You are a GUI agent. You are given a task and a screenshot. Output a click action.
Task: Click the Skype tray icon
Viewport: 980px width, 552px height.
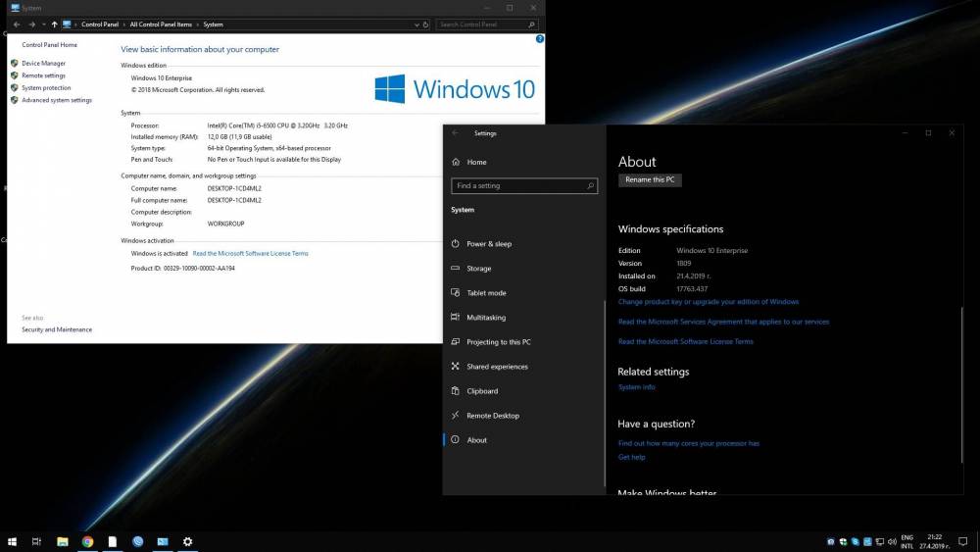coord(855,542)
